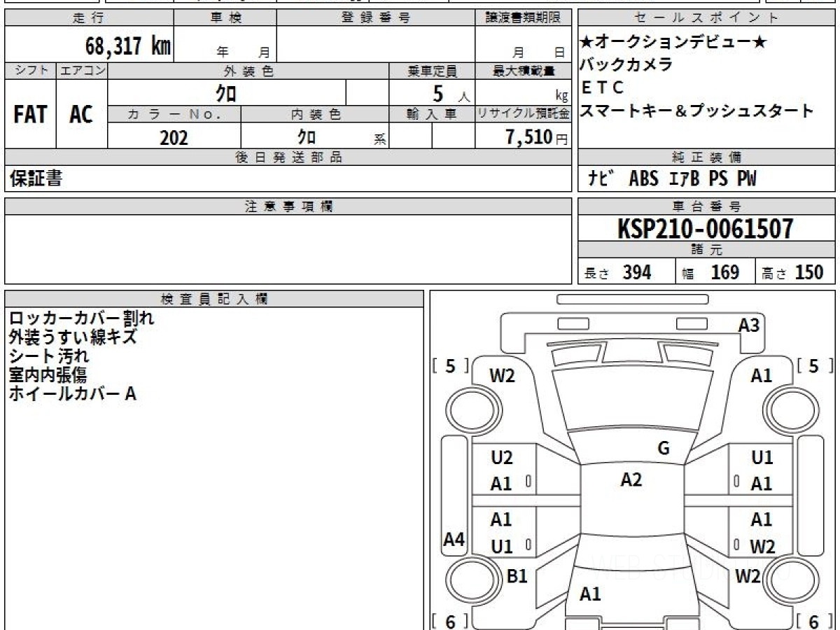Select the カラーNo. label
The width and height of the screenshot is (840, 630).
coord(174,114)
